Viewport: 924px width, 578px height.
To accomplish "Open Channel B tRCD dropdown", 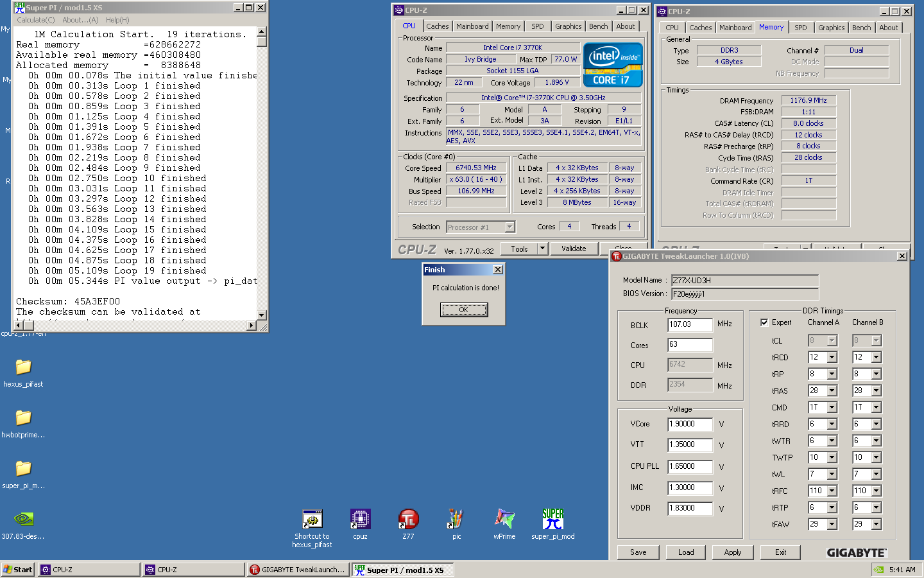I will [x=877, y=357].
